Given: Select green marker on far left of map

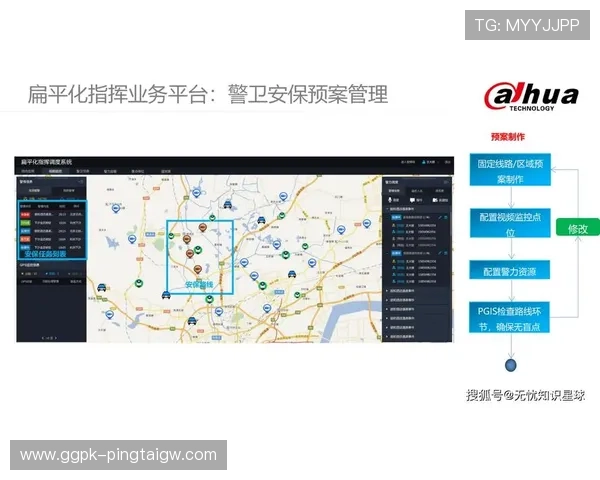Looking at the screenshot, I should 139,283.
